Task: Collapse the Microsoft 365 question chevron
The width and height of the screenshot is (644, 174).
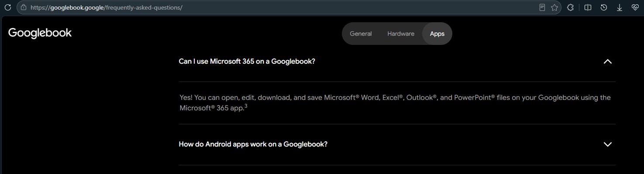Action: [x=607, y=61]
